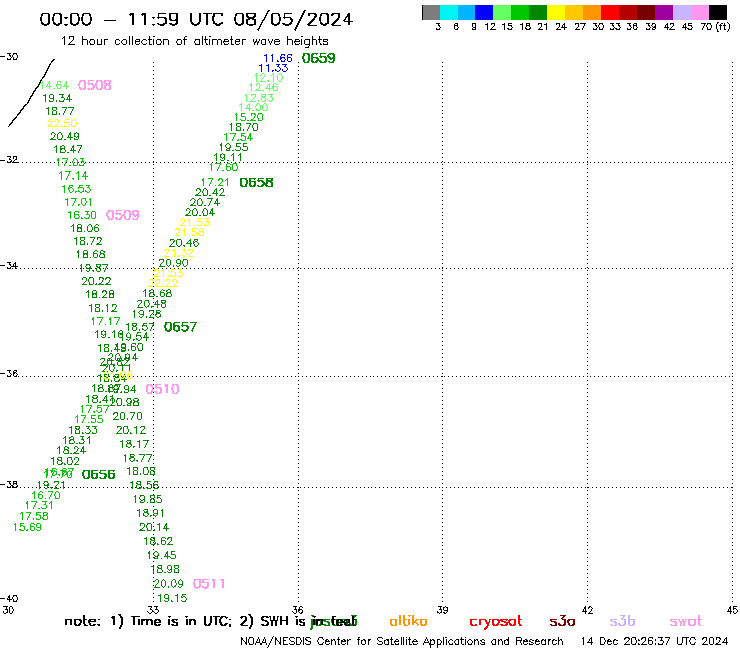Click the 14 Dec 20:26:37 UTC timestamp
This screenshot has height=650, width=740.
(655, 641)
